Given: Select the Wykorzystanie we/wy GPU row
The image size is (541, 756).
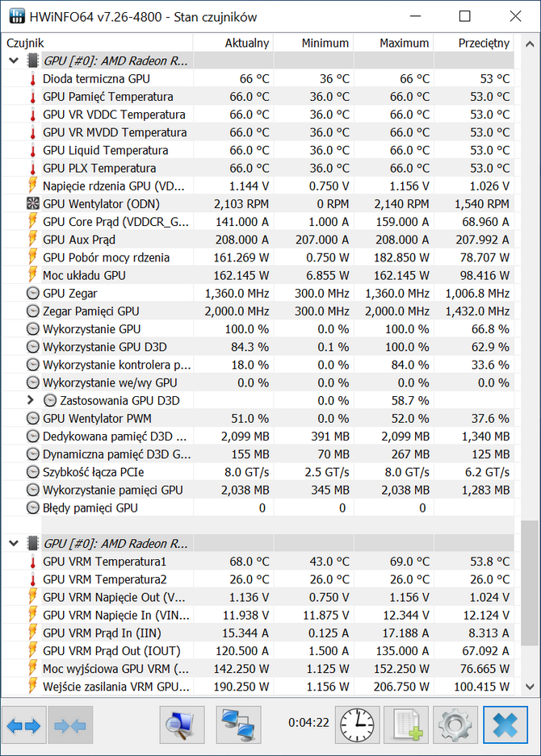Looking at the screenshot, I should click(x=258, y=382).
